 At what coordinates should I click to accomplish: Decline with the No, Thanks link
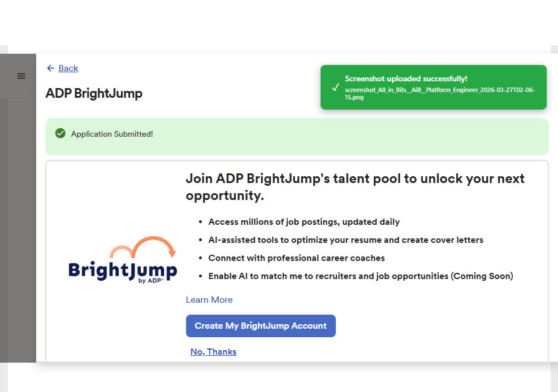pos(213,352)
